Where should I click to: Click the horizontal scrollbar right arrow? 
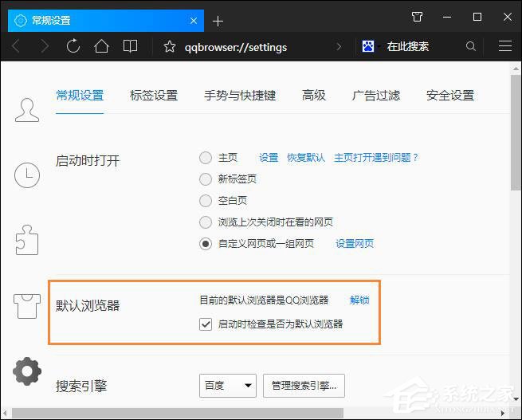pyautogui.click(x=503, y=413)
